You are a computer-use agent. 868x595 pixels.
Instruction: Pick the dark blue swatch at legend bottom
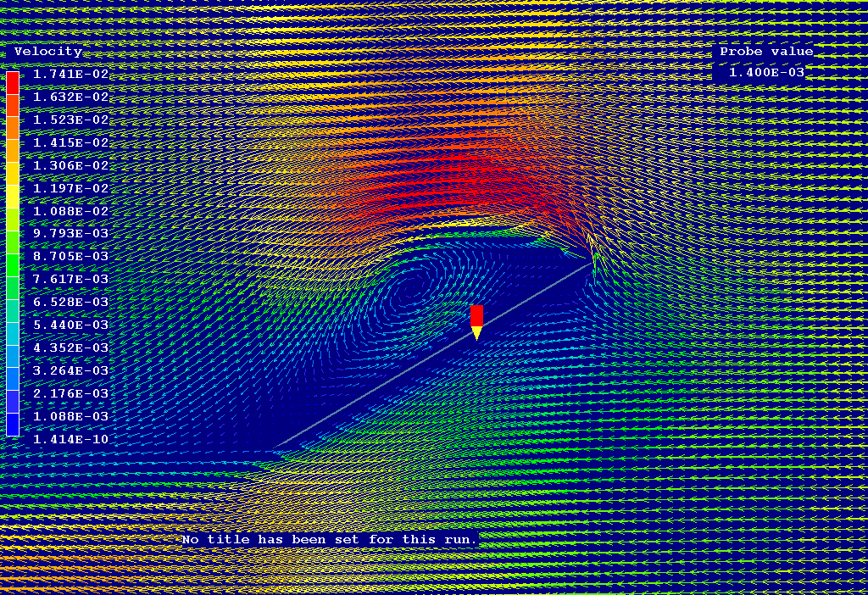coord(13,426)
